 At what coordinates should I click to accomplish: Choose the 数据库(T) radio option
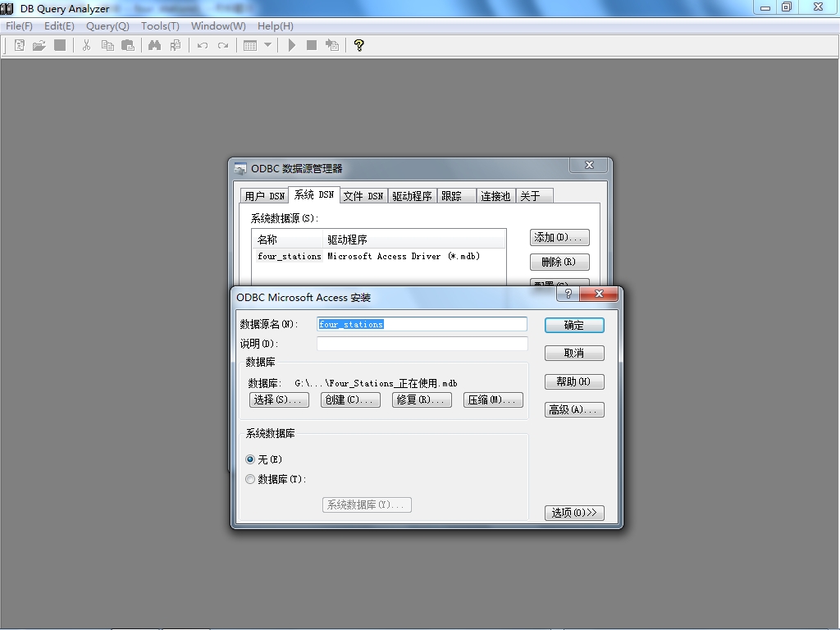[x=249, y=479]
